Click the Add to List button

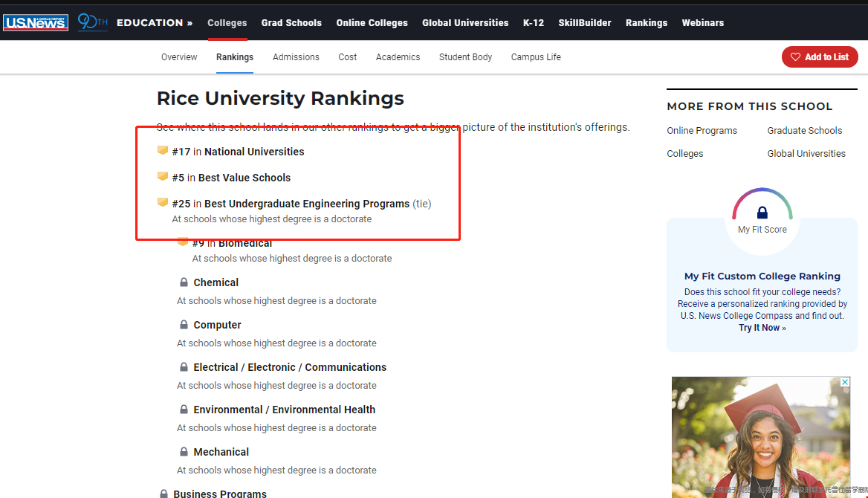tap(820, 57)
